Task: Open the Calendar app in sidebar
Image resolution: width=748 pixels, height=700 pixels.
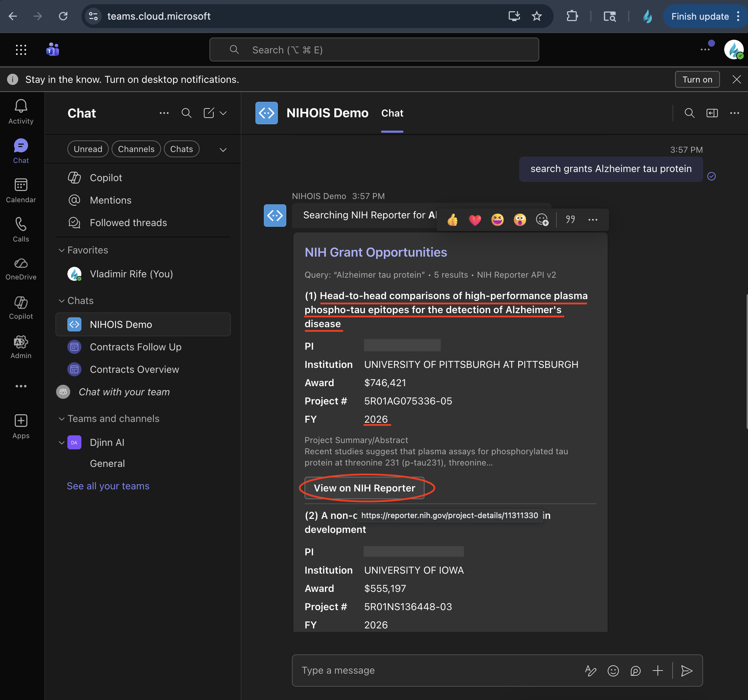Action: point(21,190)
